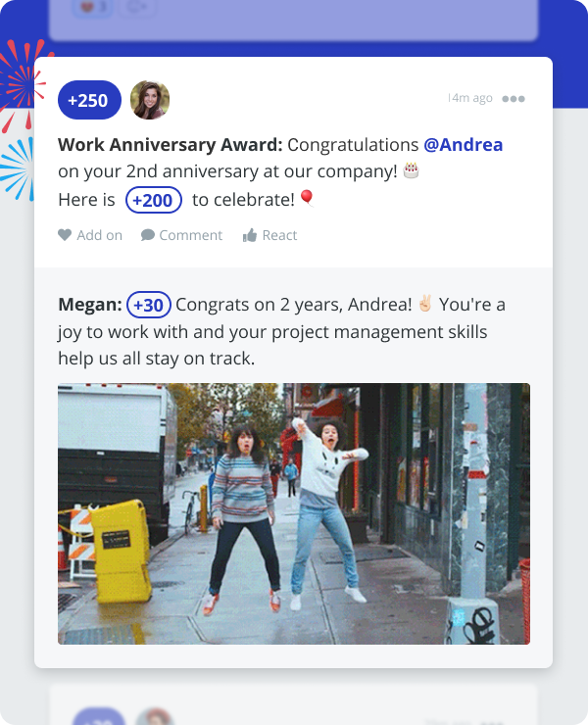Open Andrea's profile photo avatar

(x=150, y=100)
